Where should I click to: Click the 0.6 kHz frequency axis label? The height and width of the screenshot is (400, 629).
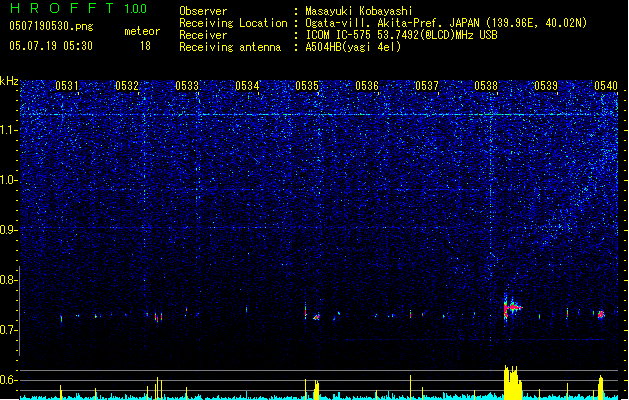coord(9,380)
